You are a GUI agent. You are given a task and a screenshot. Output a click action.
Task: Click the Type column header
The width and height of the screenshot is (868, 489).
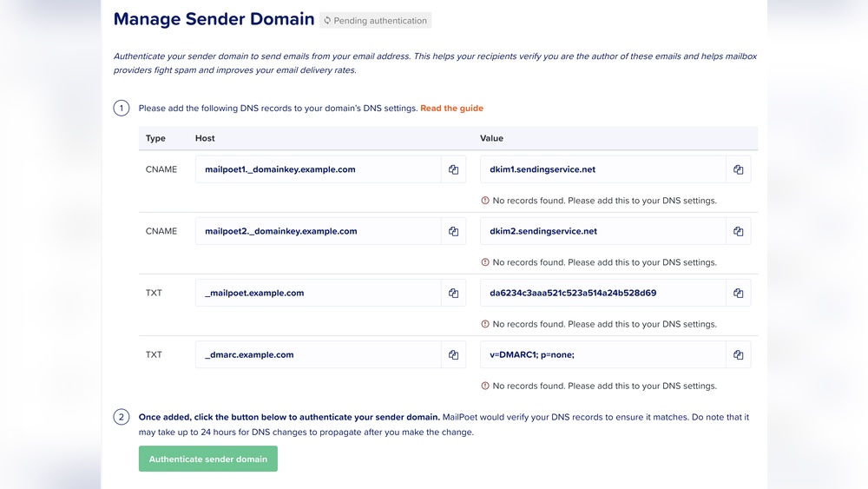click(x=155, y=138)
